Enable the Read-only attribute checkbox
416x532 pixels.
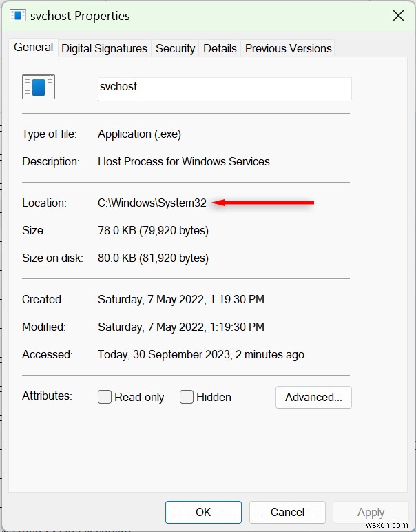pos(105,397)
